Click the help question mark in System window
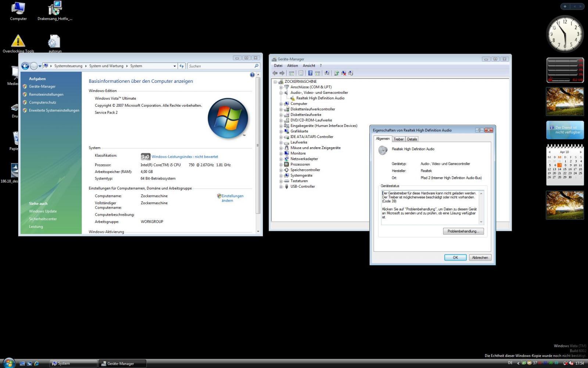 252,75
